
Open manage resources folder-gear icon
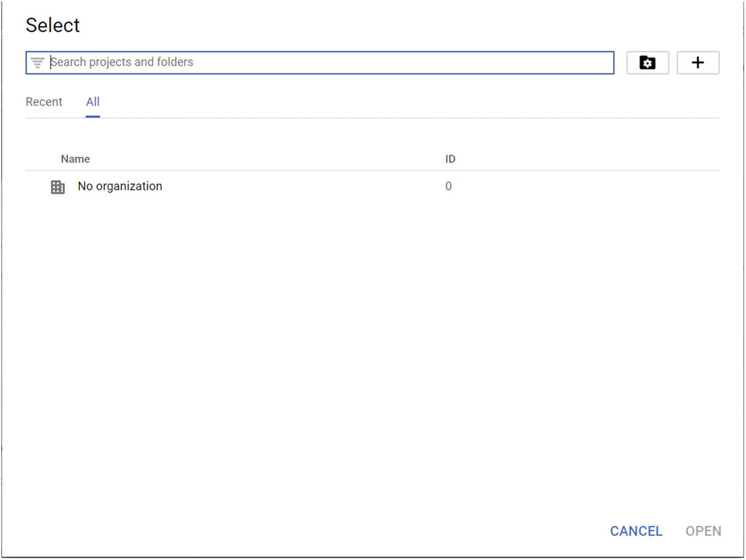click(647, 63)
